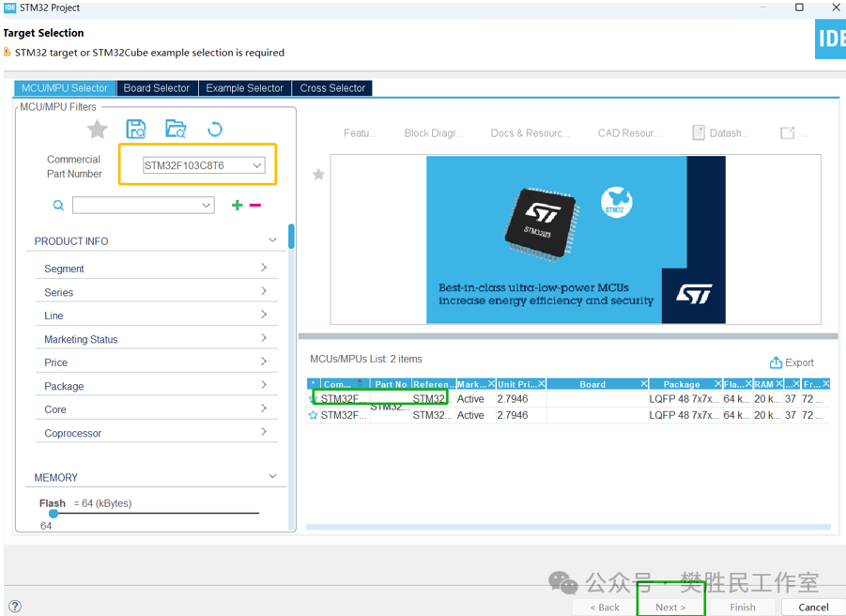Expand the Core filter
This screenshot has height=616, width=846.
[264, 408]
